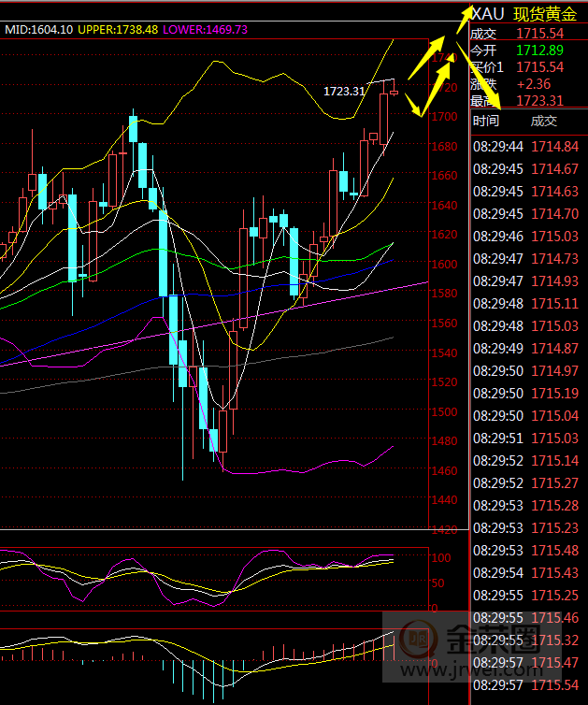Click the 成交 column header in trade list

click(x=543, y=121)
